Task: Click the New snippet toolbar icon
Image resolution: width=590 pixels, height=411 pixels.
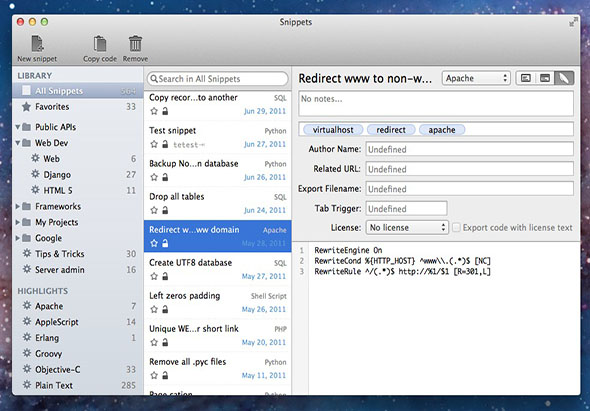Action: (37, 44)
